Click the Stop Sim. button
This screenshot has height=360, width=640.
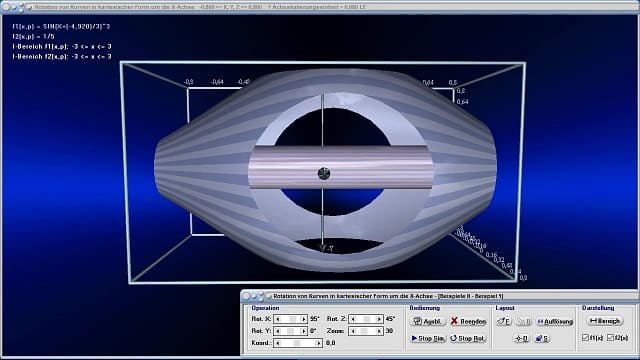pyautogui.click(x=427, y=338)
